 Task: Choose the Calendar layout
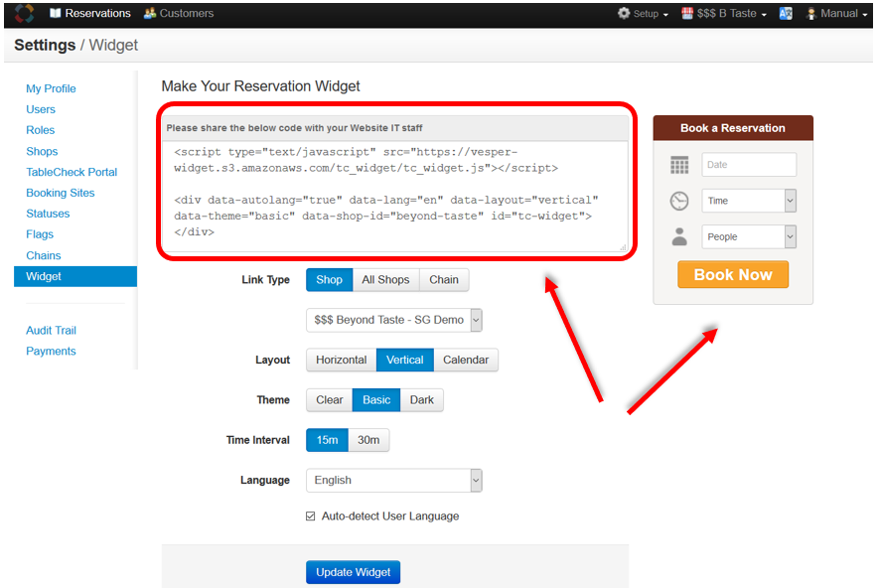(466, 360)
